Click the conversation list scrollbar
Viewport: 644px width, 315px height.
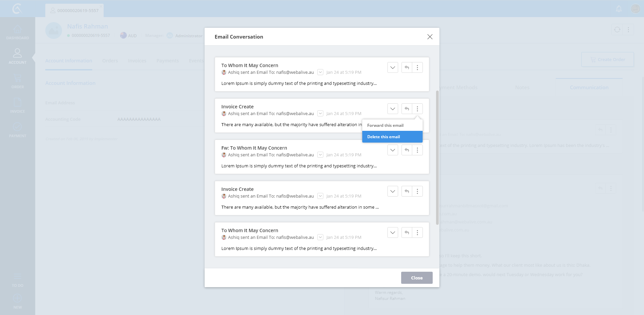(437, 158)
